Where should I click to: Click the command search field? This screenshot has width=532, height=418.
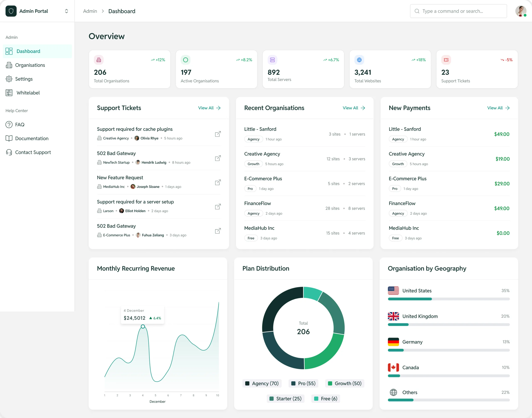[x=458, y=11]
